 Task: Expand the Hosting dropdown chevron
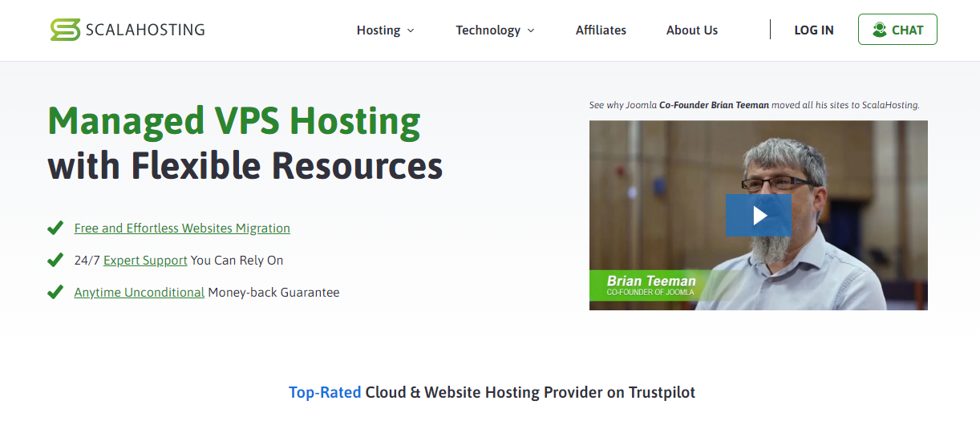411,30
